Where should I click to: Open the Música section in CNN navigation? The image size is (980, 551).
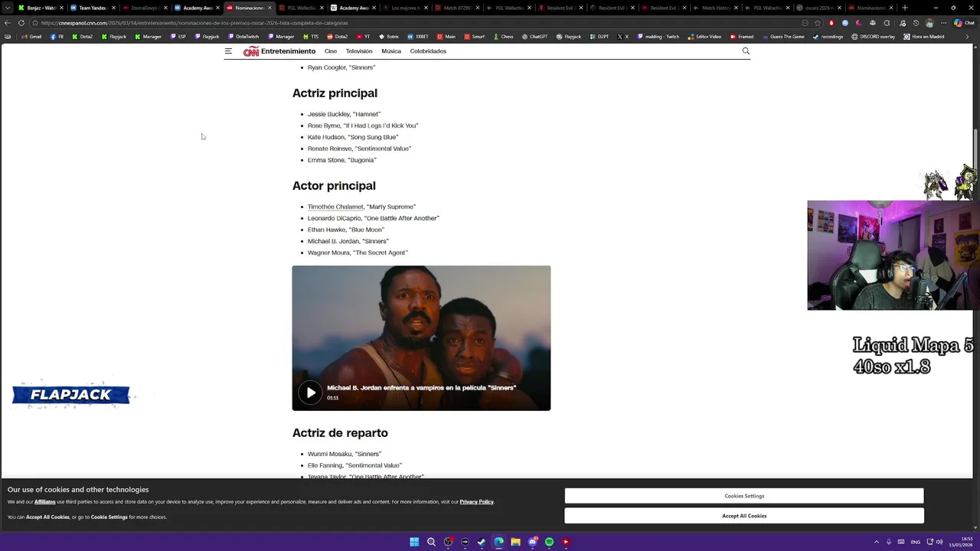tap(391, 51)
